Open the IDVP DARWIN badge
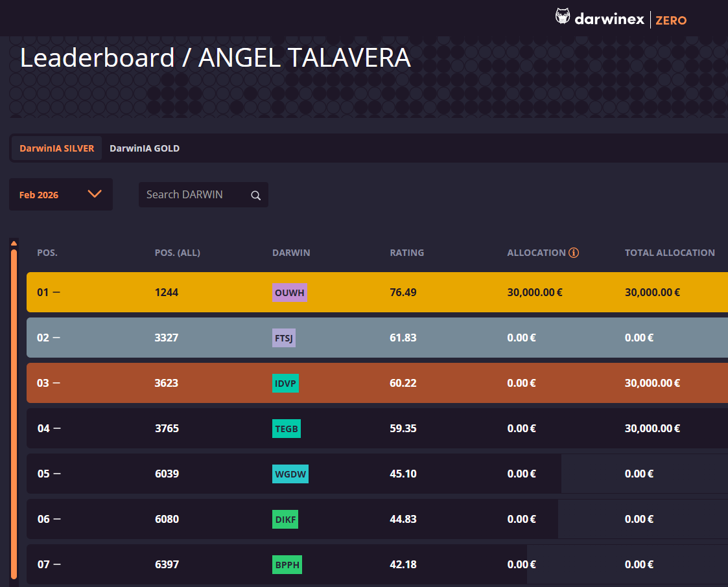 pyautogui.click(x=285, y=384)
